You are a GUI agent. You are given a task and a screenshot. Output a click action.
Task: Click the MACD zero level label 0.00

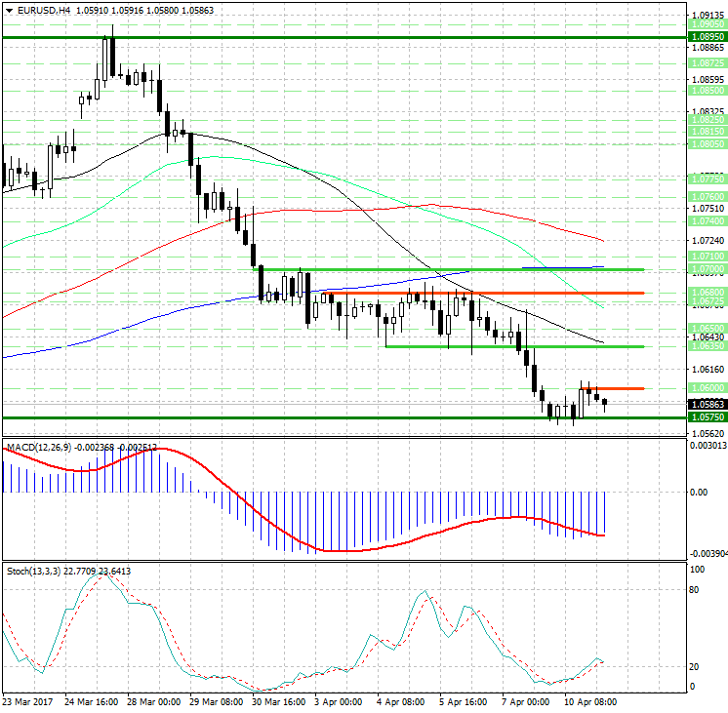point(699,492)
